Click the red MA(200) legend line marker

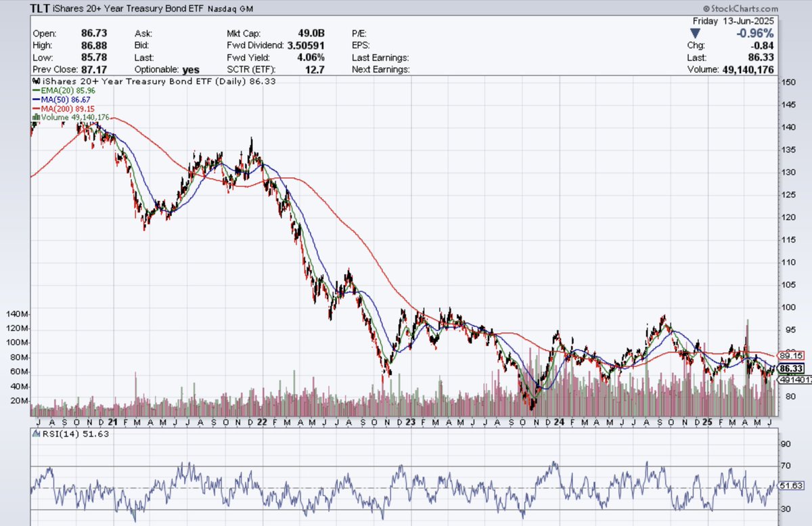[35, 108]
